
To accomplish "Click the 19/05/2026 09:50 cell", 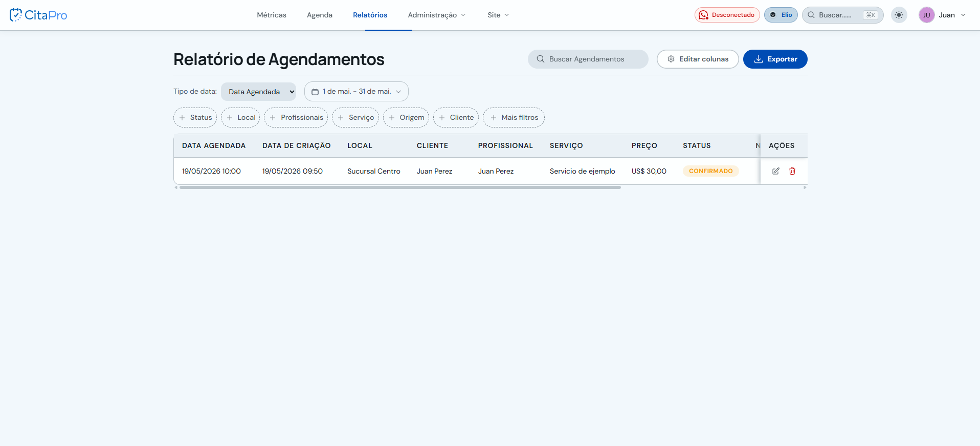I will [x=293, y=171].
